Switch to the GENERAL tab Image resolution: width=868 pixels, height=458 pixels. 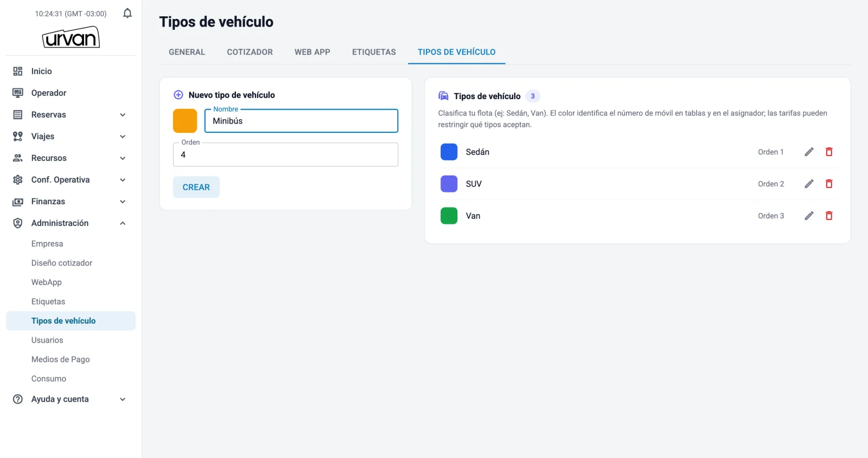(x=187, y=52)
